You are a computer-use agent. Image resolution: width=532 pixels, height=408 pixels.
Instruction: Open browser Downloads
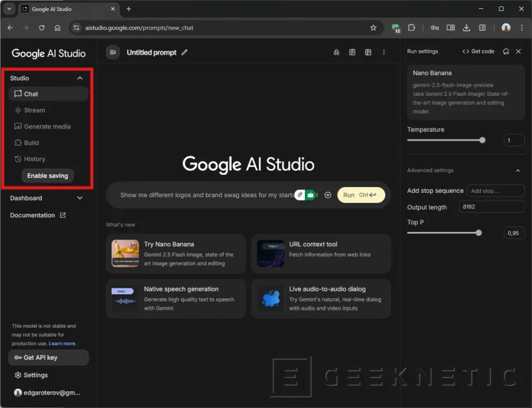click(467, 28)
